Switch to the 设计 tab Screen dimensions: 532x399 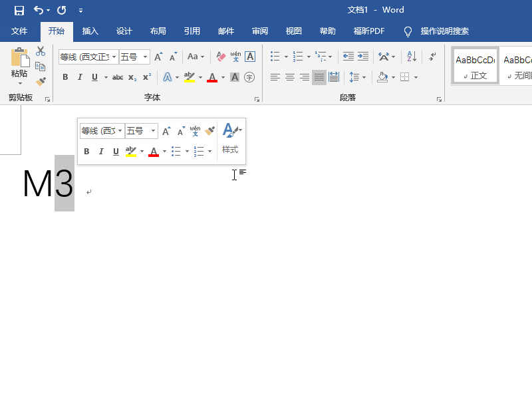(x=124, y=31)
